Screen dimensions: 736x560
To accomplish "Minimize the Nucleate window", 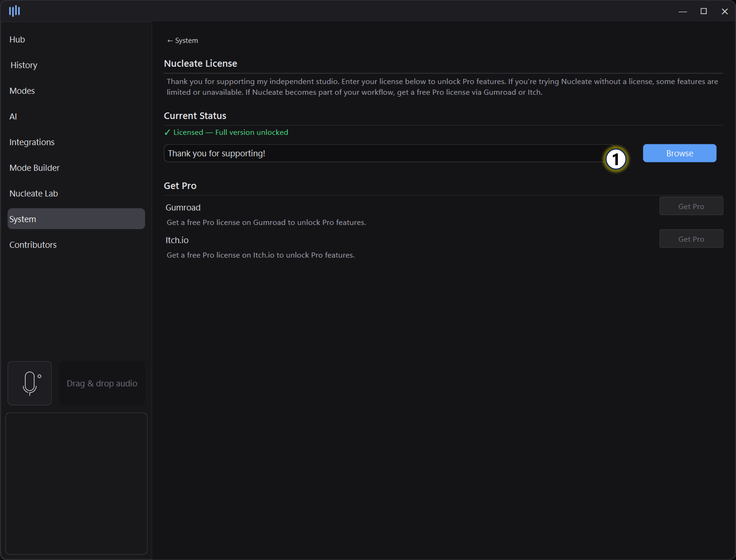I will [x=683, y=11].
